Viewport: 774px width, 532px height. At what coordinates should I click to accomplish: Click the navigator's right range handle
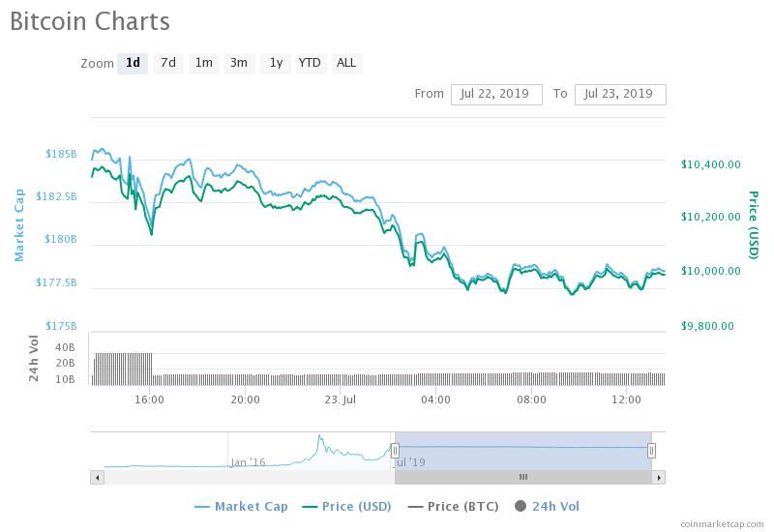point(651,450)
